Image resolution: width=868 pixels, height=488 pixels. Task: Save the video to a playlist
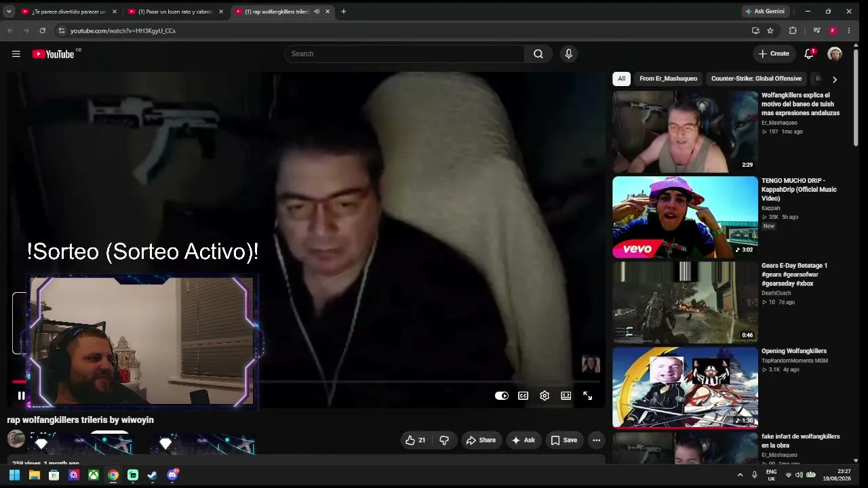tap(564, 441)
